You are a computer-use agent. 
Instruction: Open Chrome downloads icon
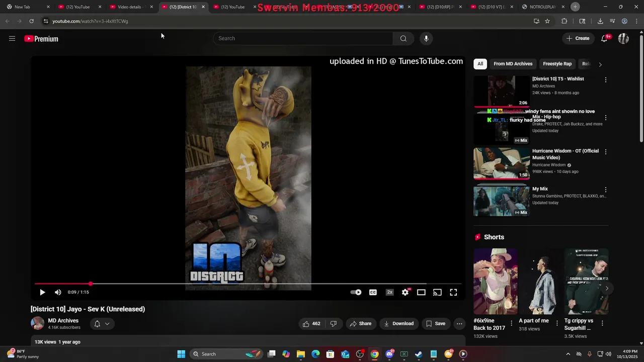tap(600, 21)
